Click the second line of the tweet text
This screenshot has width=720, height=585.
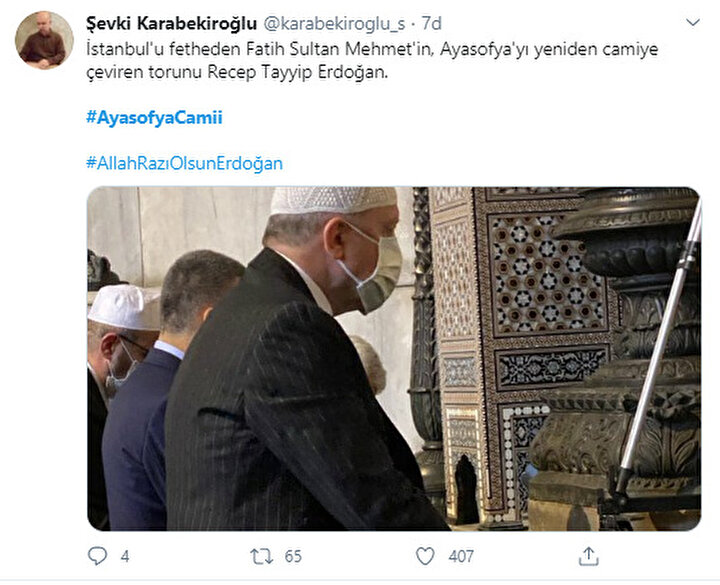pos(237,73)
